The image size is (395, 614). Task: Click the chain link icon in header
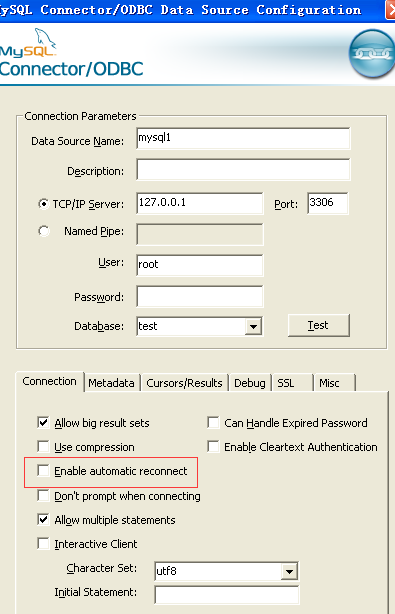pyautogui.click(x=372, y=54)
